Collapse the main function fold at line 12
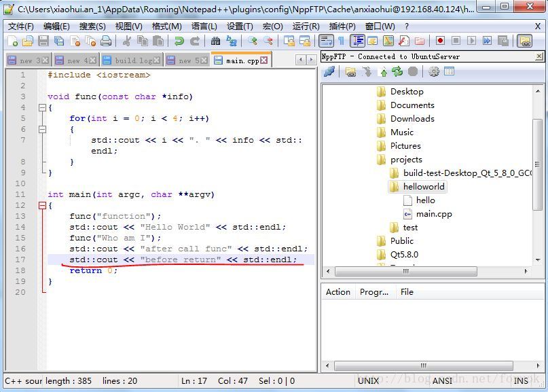This screenshot has height=392, width=548. click(x=42, y=205)
